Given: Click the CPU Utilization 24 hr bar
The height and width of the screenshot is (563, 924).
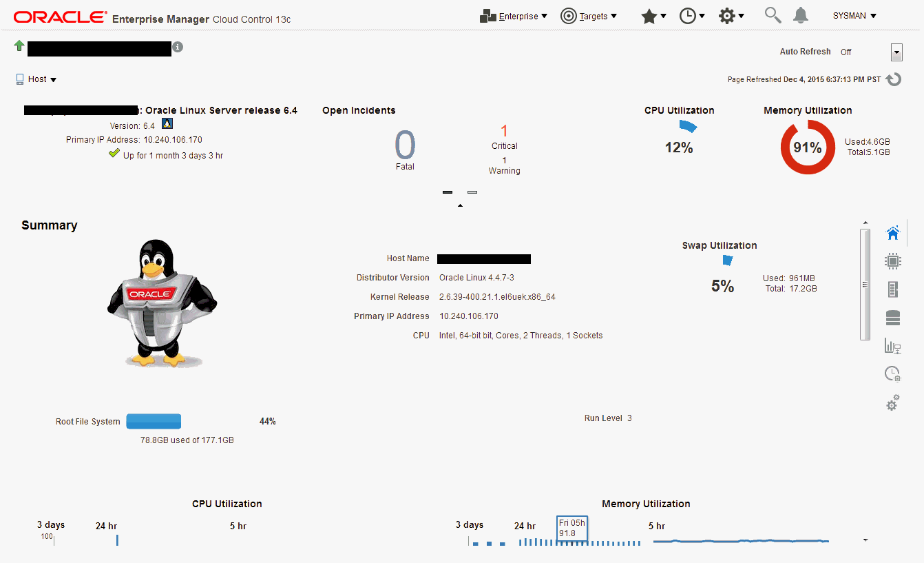Looking at the screenshot, I should (x=117, y=540).
